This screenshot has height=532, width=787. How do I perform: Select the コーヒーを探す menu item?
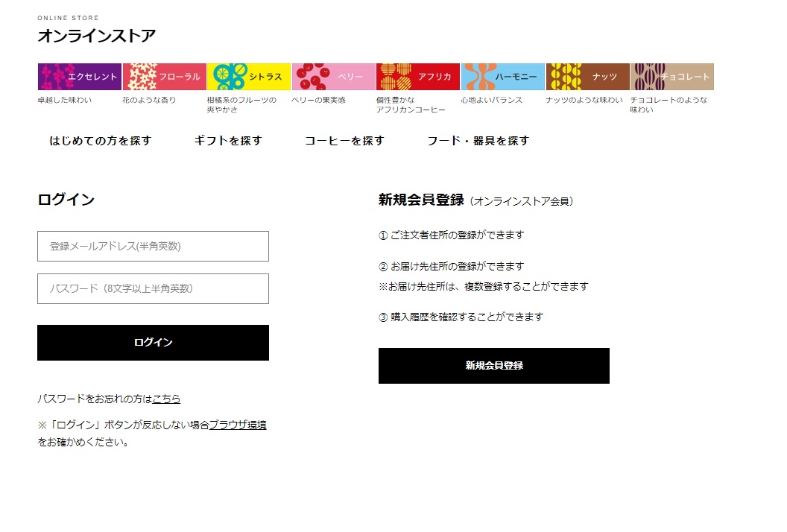pyautogui.click(x=344, y=141)
